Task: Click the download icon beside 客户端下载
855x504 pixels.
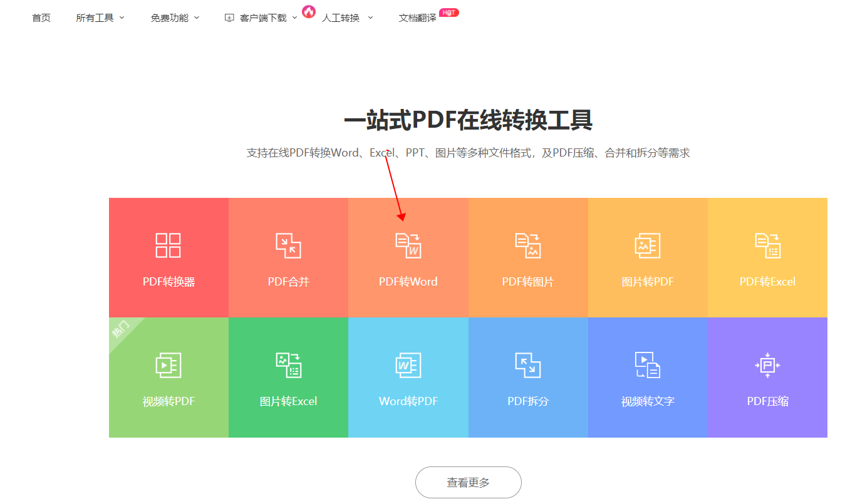Action: [x=229, y=18]
